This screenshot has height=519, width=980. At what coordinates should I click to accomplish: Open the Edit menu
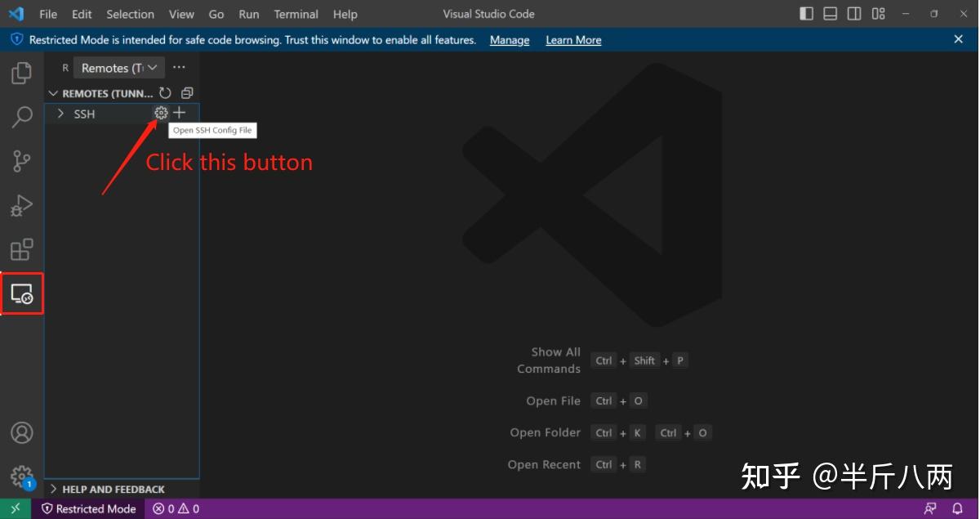pos(82,14)
